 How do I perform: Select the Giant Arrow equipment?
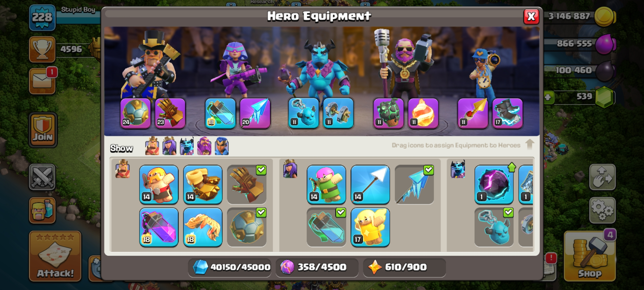point(370,184)
